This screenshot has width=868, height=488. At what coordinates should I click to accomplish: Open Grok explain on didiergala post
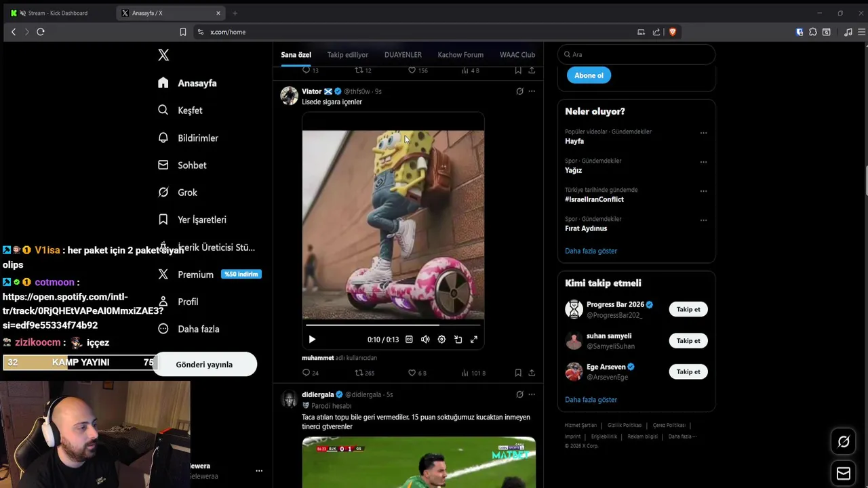[519, 394]
